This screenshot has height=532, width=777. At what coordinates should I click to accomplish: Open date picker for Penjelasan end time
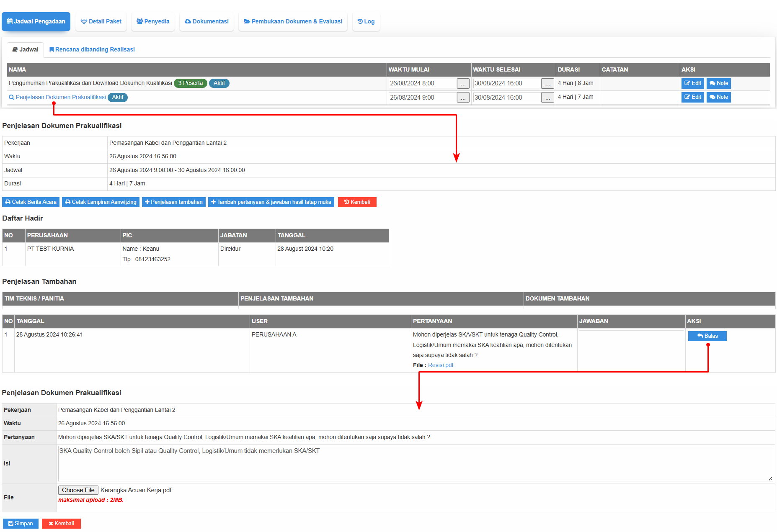pos(547,98)
